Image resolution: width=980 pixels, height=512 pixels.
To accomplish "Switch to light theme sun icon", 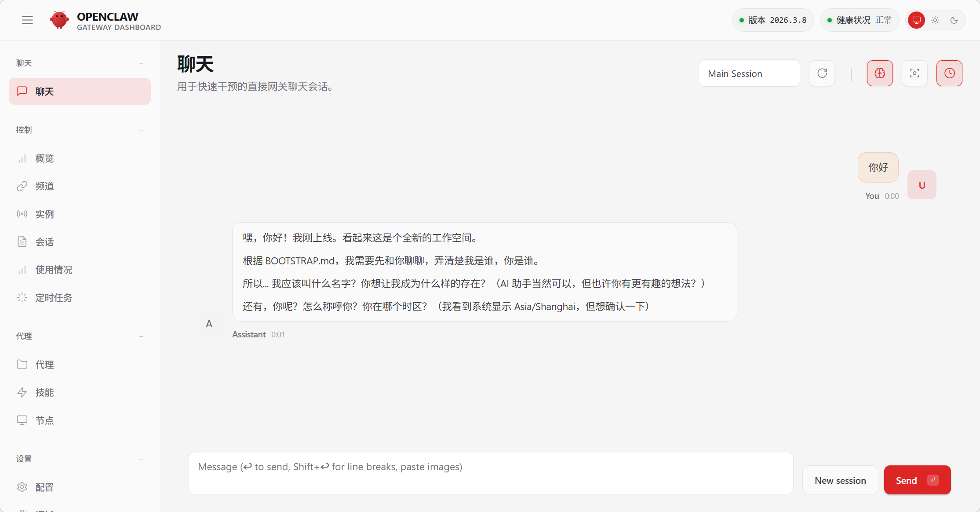I will click(935, 20).
